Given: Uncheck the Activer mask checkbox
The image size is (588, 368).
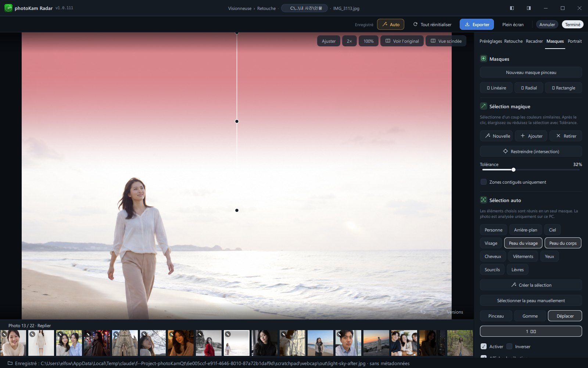Looking at the screenshot, I should (x=484, y=347).
